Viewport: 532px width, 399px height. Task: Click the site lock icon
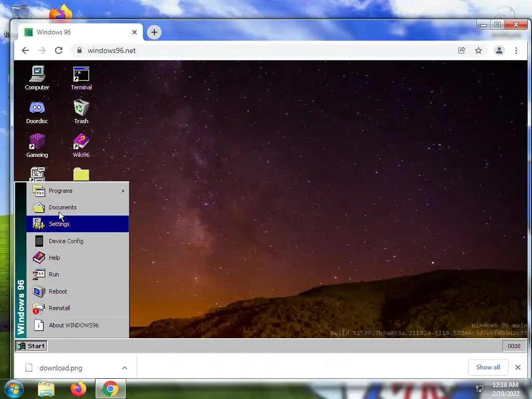[x=79, y=50]
